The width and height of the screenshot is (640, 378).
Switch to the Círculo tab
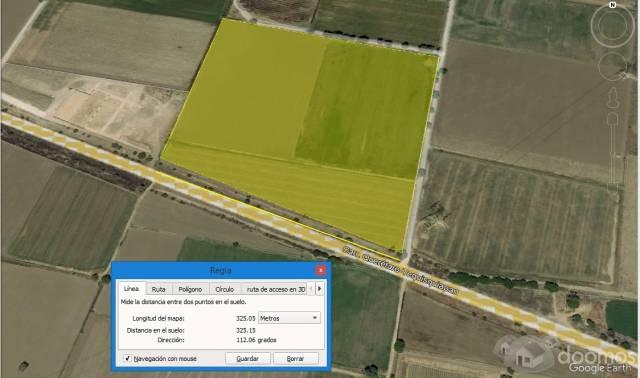click(224, 289)
